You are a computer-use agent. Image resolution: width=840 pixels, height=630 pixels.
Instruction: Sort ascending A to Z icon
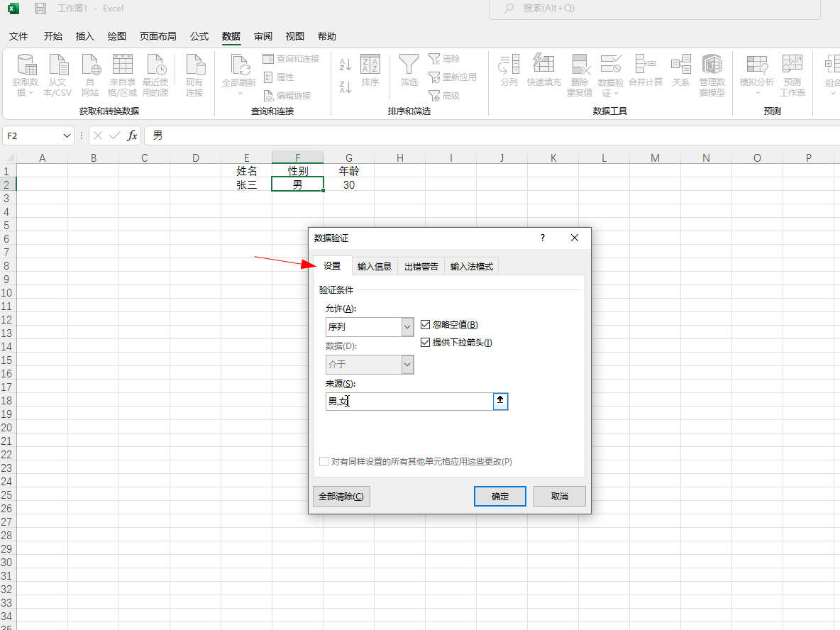tap(346, 65)
